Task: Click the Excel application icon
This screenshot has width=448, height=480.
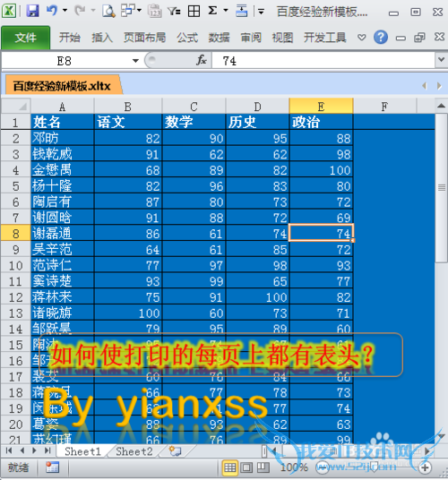Action: tap(9, 11)
